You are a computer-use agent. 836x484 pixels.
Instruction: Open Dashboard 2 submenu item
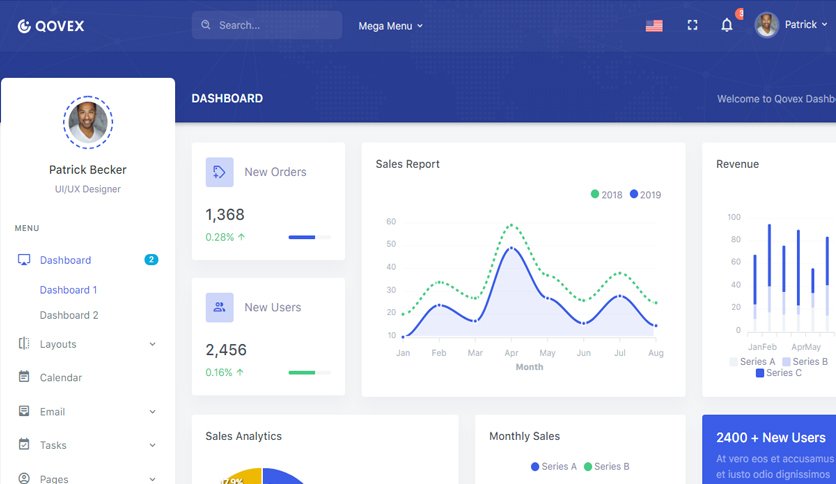click(69, 315)
